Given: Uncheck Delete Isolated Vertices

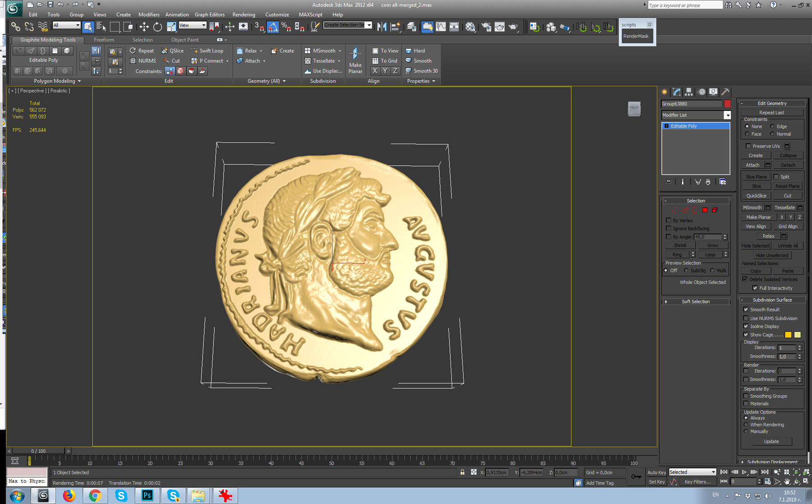Looking at the screenshot, I should click(x=745, y=279).
